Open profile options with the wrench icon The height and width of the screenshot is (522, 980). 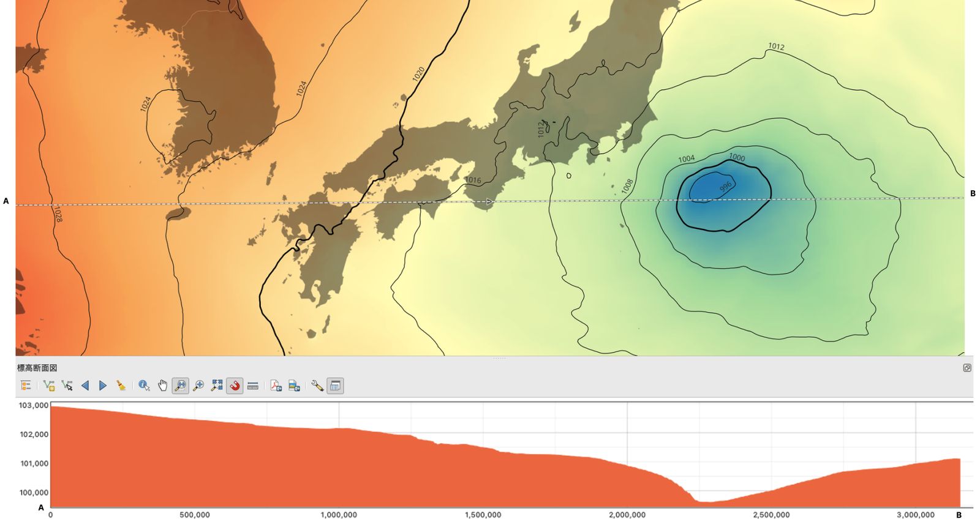[x=317, y=386]
